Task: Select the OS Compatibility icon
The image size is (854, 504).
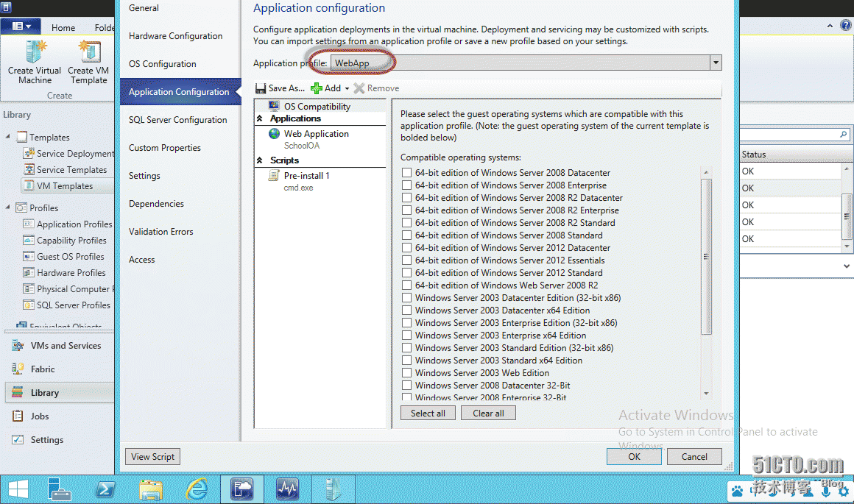Action: click(x=275, y=106)
